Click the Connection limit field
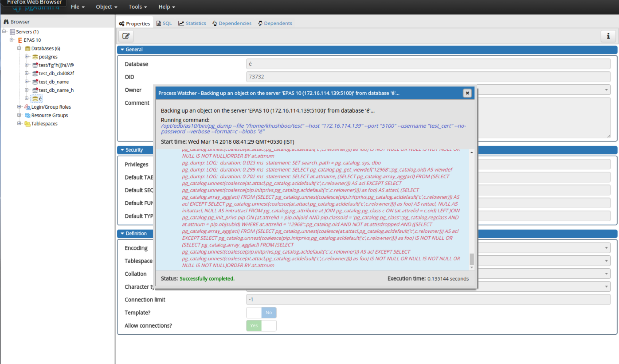 (428, 299)
